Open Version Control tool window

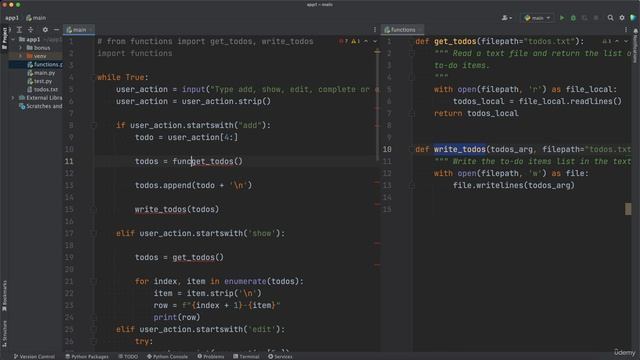click(x=34, y=357)
